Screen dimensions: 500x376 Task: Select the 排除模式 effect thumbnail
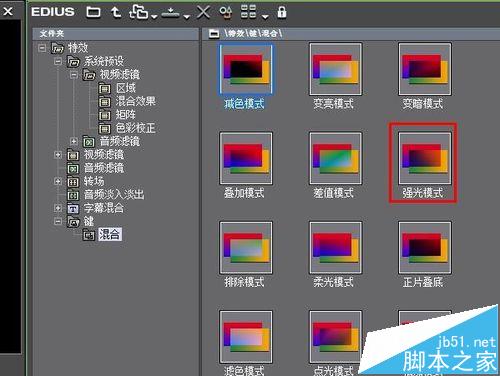click(246, 248)
